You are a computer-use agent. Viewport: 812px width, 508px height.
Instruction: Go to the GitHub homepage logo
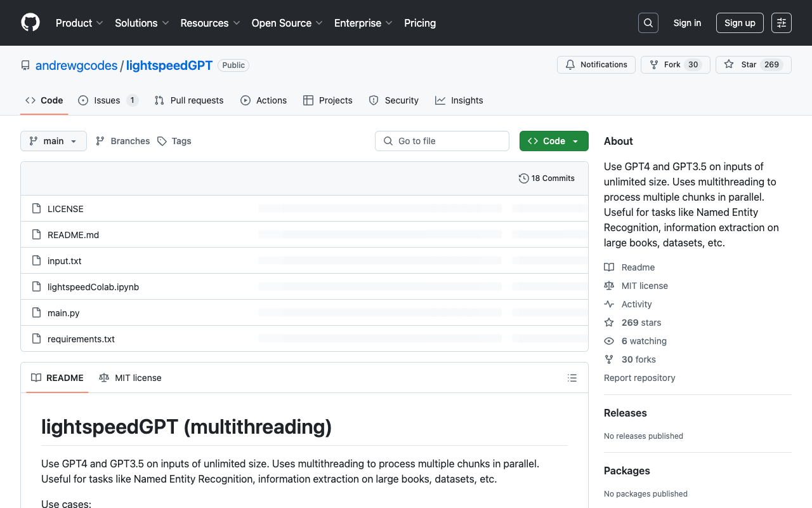click(30, 23)
